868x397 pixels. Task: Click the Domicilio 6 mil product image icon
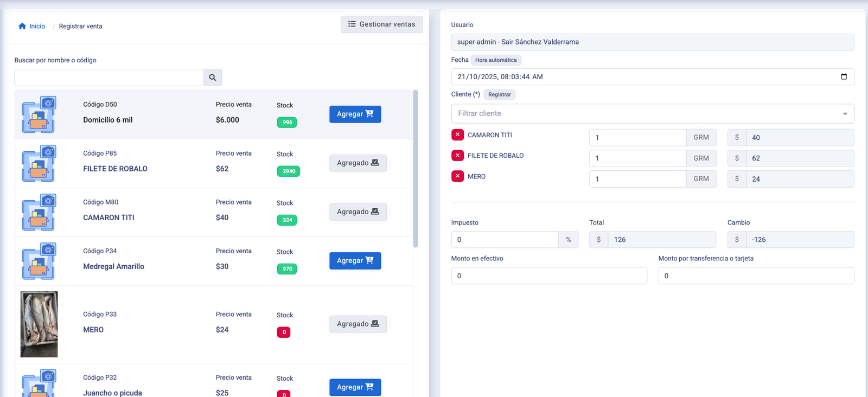[39, 114]
